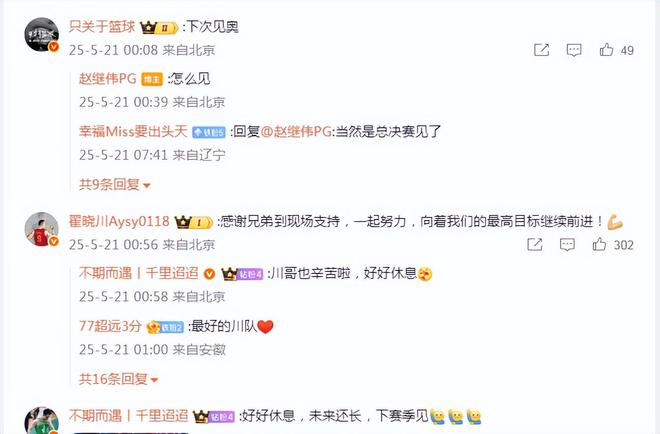Click crown badge beside 翟晓川Aysy0118 username
This screenshot has height=434, width=660.
[194, 222]
